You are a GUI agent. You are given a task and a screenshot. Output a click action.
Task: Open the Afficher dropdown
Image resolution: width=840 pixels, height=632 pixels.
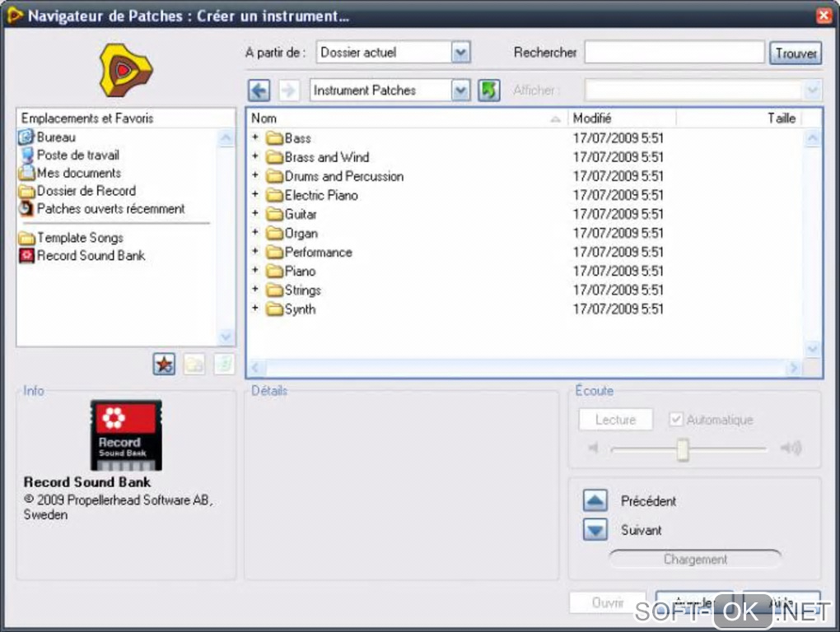click(813, 91)
